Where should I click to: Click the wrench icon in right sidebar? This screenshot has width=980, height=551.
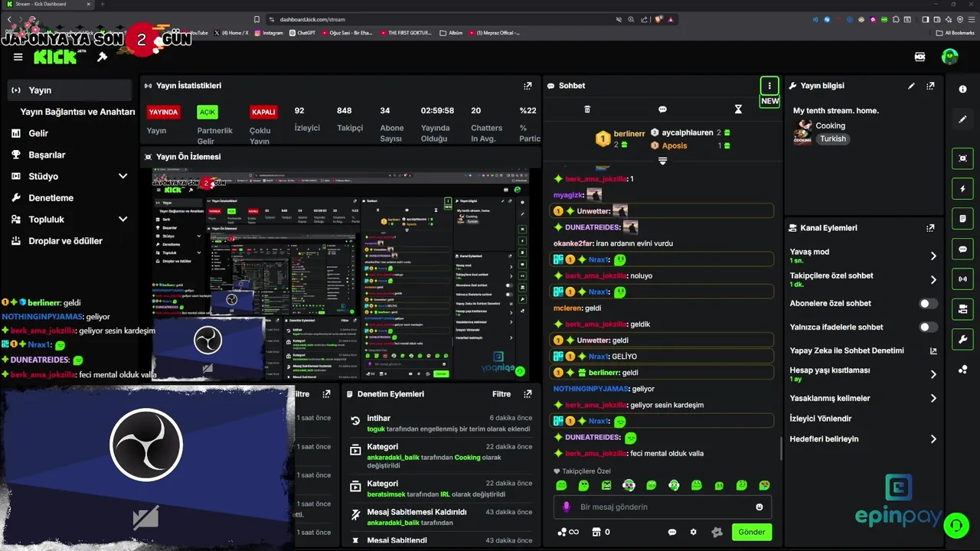(x=963, y=340)
